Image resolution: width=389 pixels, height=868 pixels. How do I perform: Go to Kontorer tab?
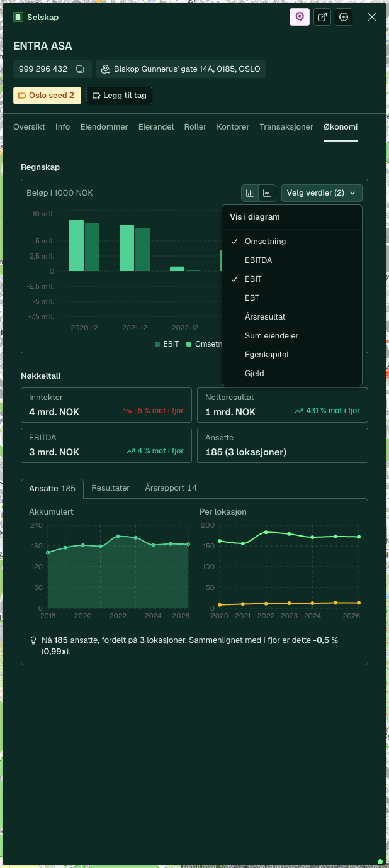click(x=233, y=127)
